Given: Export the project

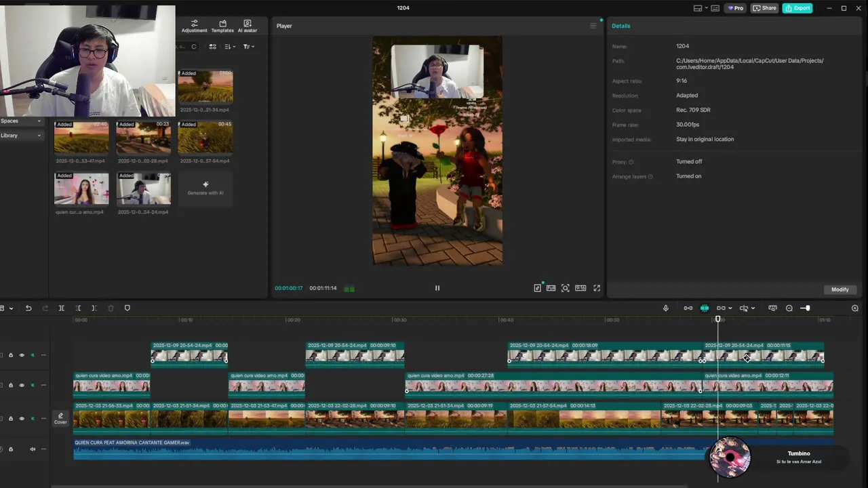Looking at the screenshot, I should pos(797,8).
